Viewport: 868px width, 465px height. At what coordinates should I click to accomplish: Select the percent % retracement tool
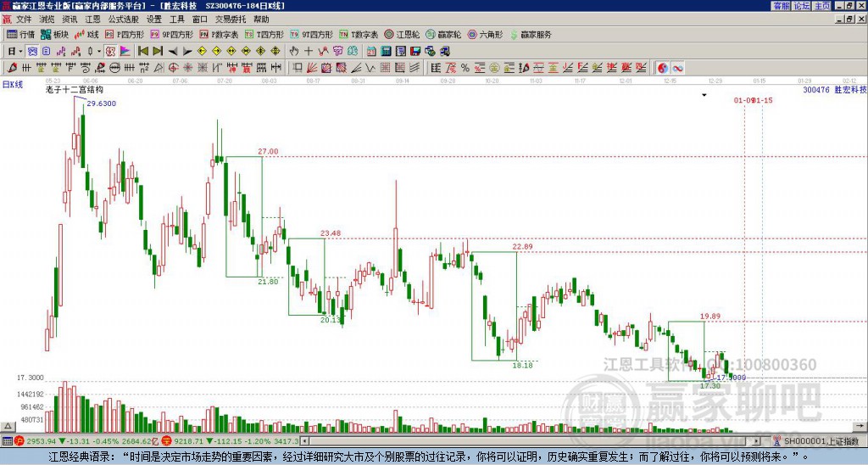(465, 68)
